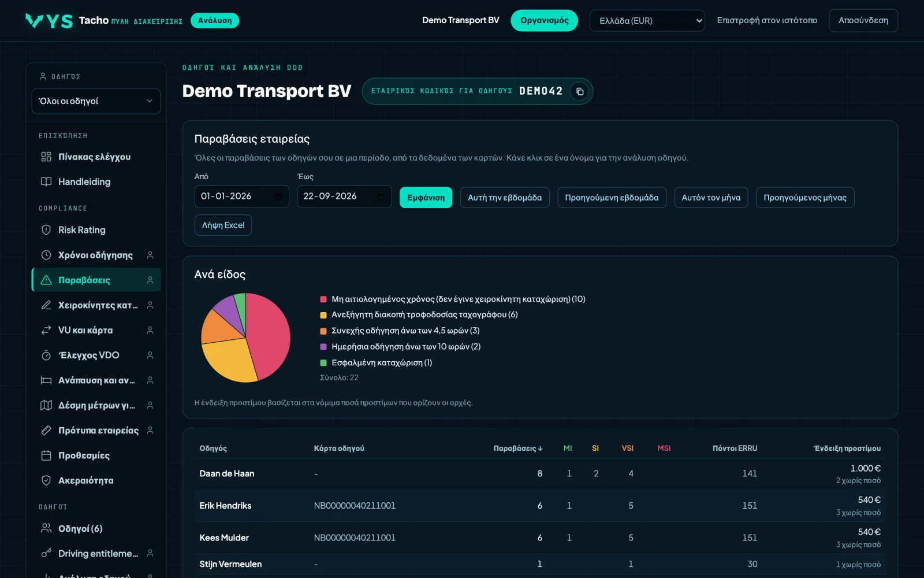924x578 pixels.
Task: Click the Ανάπαυση bed icon
Action: pyautogui.click(x=46, y=380)
